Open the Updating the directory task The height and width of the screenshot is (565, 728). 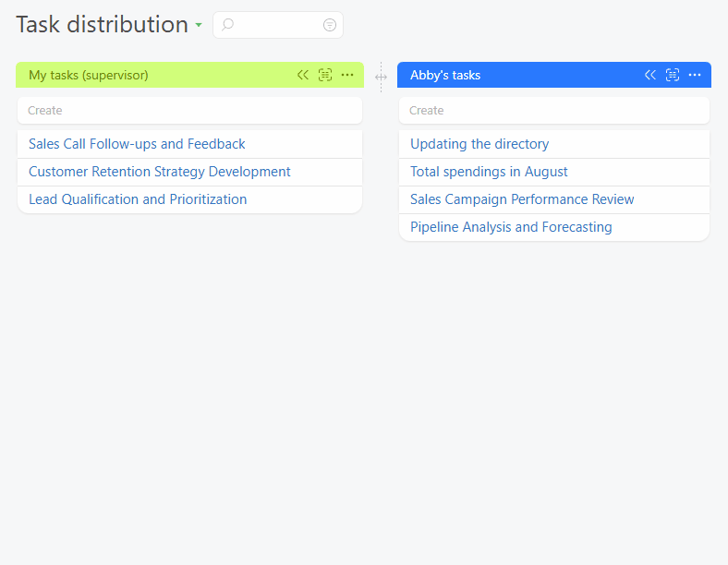(479, 144)
